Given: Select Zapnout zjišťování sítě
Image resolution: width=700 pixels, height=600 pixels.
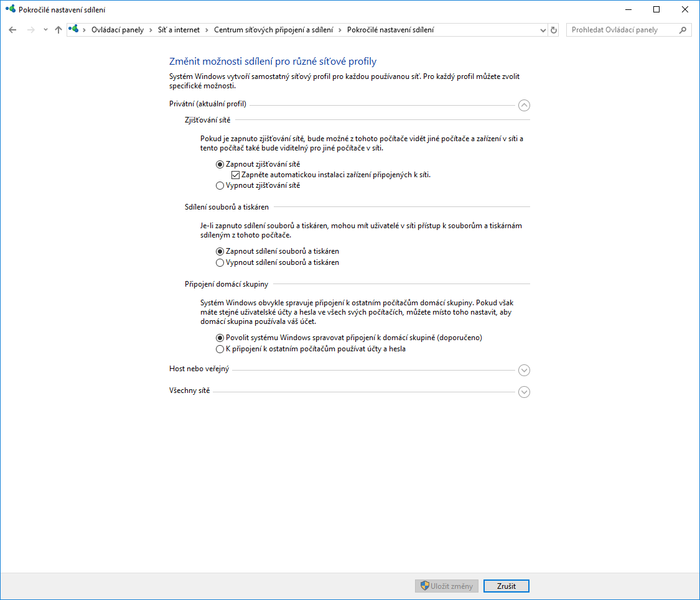Looking at the screenshot, I should point(258,164).
